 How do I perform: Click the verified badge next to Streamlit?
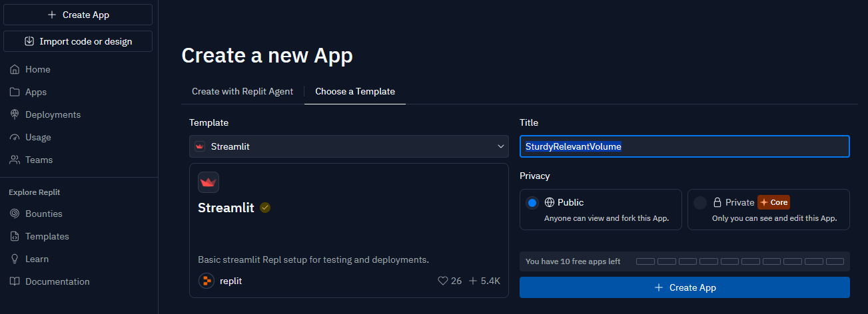265,208
